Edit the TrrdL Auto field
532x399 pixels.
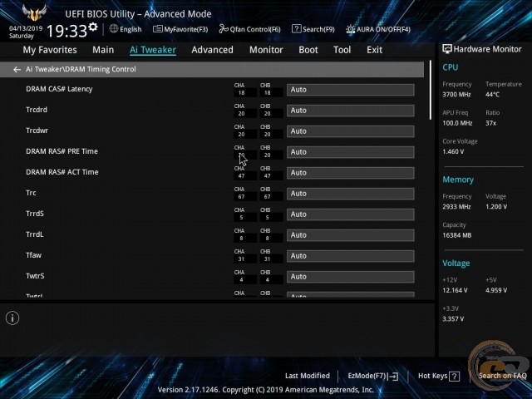click(351, 235)
